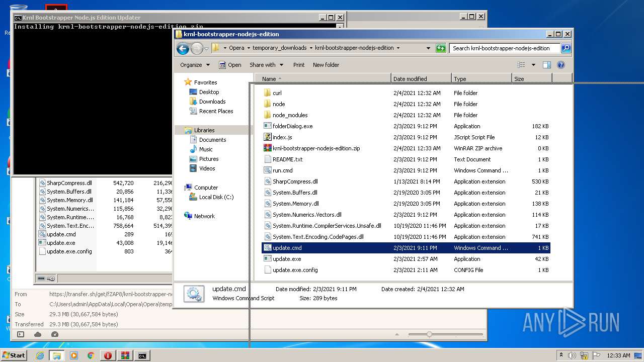644x362 pixels.
Task: Open Opera browser taskbar icon
Action: click(108, 355)
